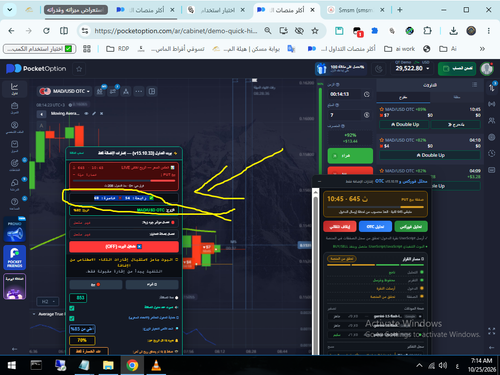The image size is (500, 375).
Task: Toggle the night mode moon icon
Action: pos(379,69)
